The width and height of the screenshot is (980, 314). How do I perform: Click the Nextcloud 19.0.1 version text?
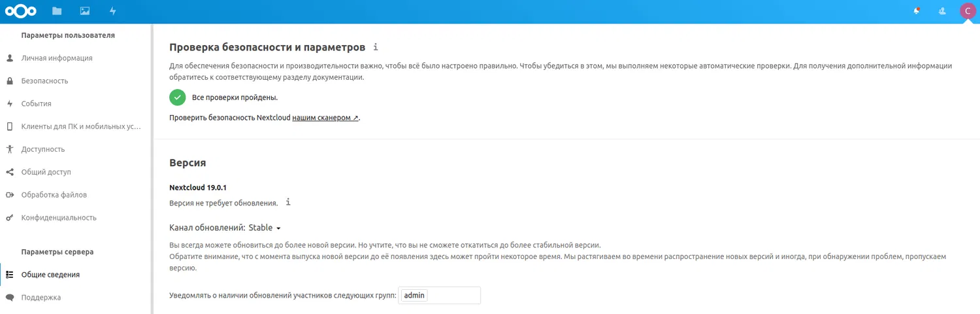198,188
